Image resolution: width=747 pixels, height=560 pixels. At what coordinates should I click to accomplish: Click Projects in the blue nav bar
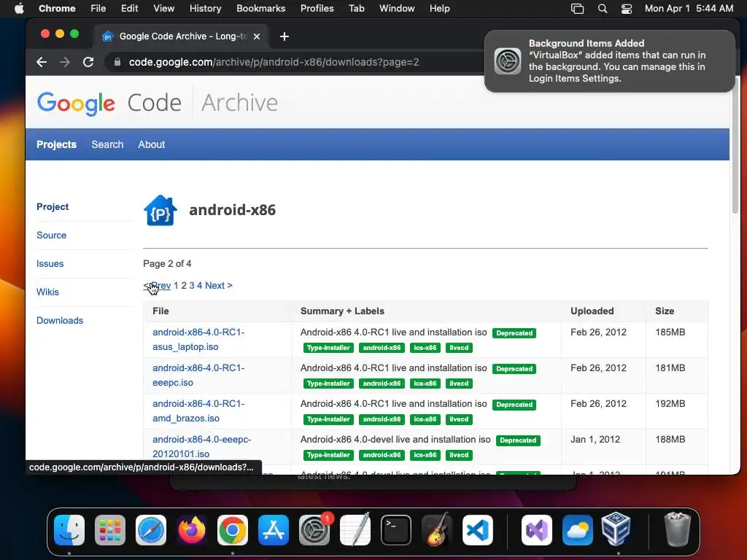(56, 144)
